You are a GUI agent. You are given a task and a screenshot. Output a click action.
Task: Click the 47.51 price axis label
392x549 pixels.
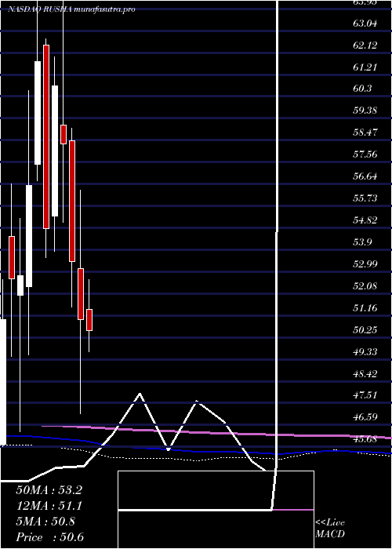365,395
